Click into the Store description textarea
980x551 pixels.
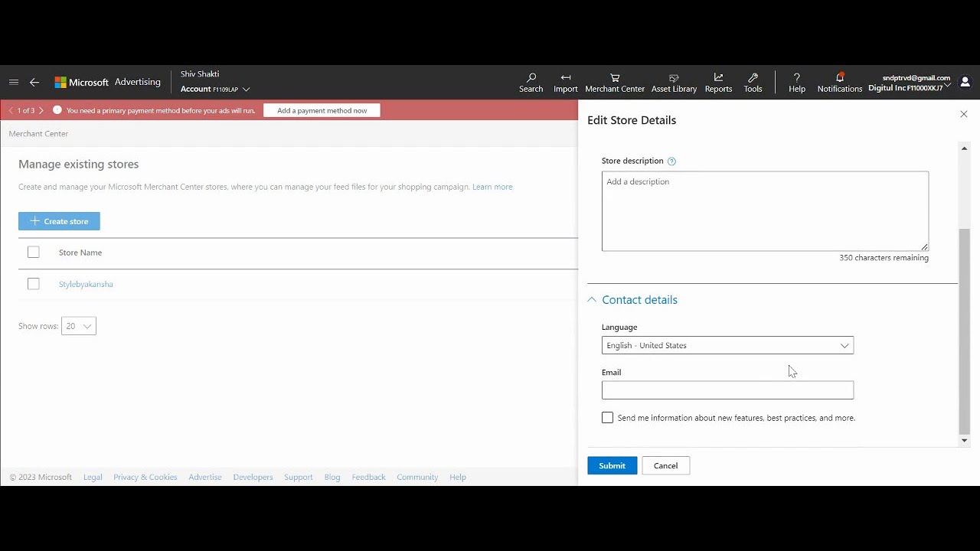click(765, 211)
